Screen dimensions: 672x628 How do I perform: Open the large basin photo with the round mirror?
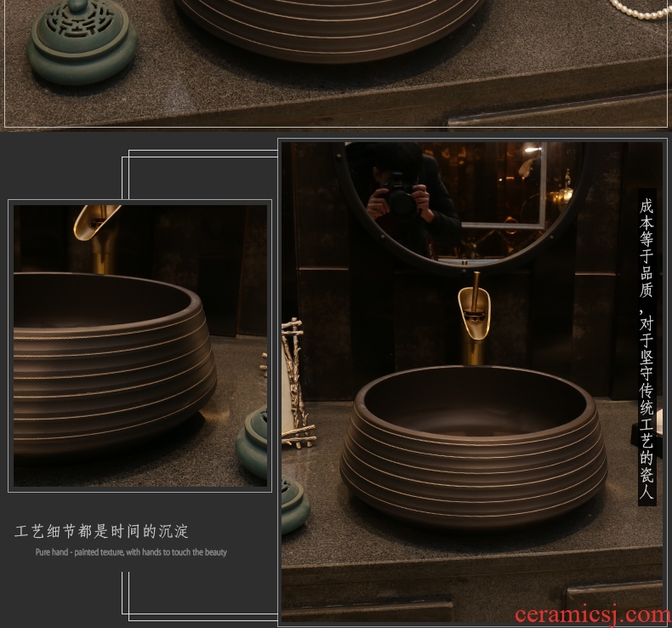point(472,379)
